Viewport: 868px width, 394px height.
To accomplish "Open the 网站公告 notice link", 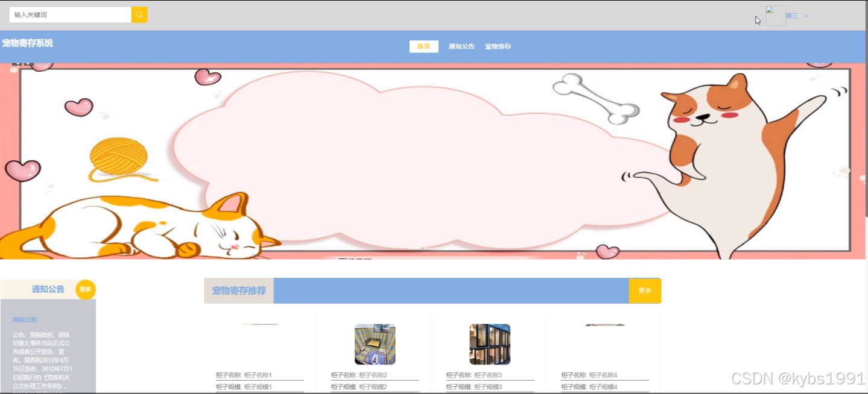I will pyautogui.click(x=25, y=320).
